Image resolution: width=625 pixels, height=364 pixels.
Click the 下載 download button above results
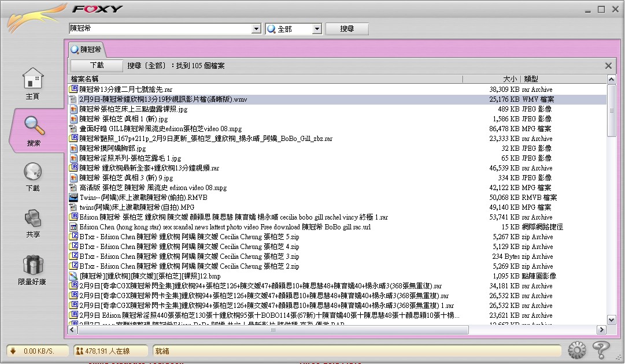pyautogui.click(x=97, y=65)
